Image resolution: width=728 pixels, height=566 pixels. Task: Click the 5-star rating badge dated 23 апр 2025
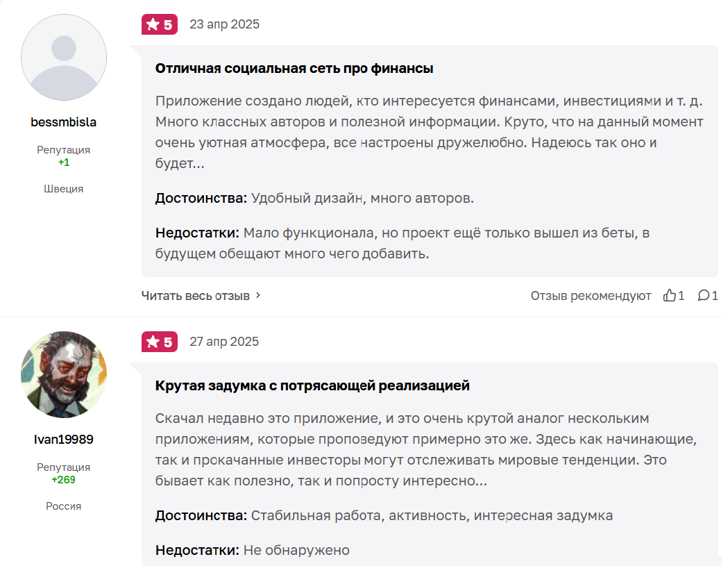pyautogui.click(x=160, y=25)
